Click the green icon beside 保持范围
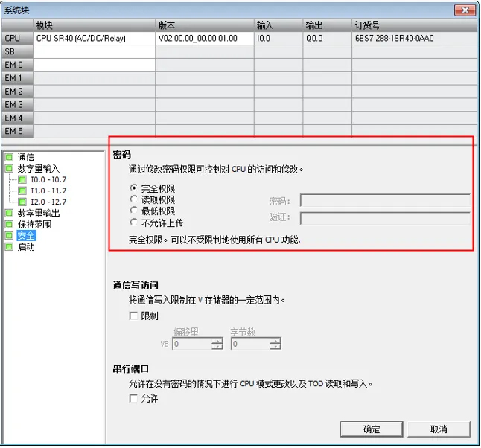The image size is (481, 448). (x=9, y=224)
